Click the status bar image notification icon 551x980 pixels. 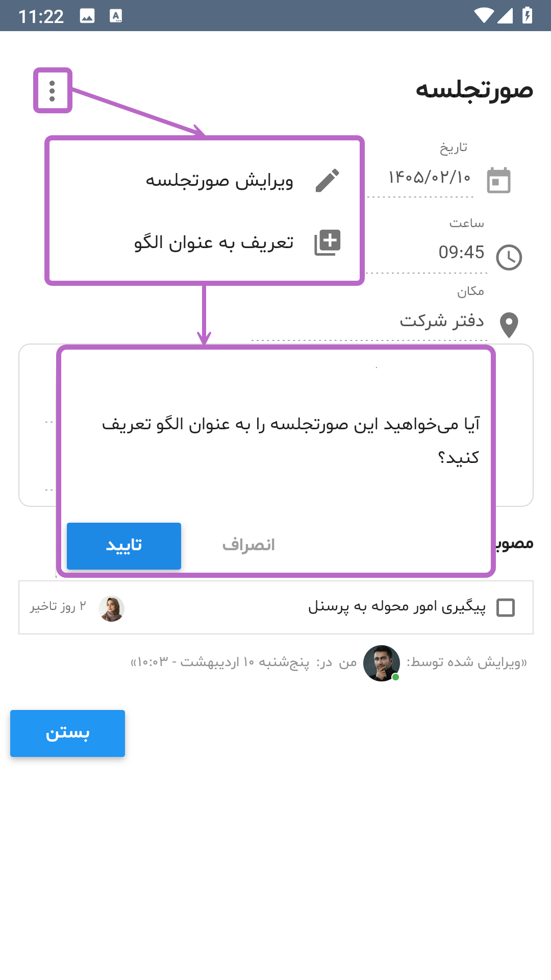tap(87, 16)
